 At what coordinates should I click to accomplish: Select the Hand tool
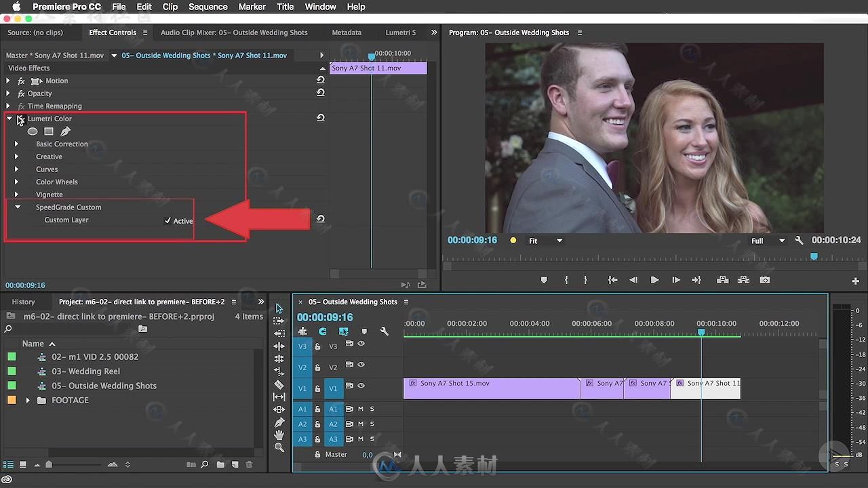click(279, 435)
